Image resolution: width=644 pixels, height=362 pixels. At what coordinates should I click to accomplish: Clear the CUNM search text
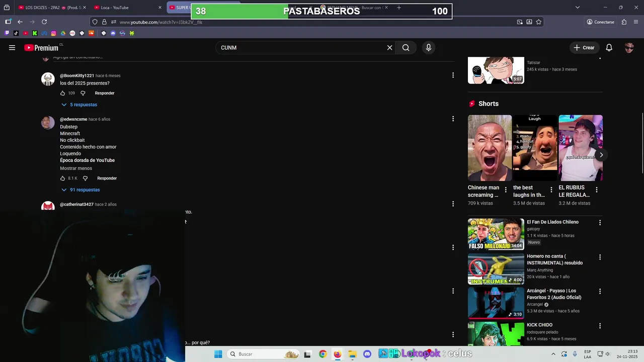[x=389, y=48]
